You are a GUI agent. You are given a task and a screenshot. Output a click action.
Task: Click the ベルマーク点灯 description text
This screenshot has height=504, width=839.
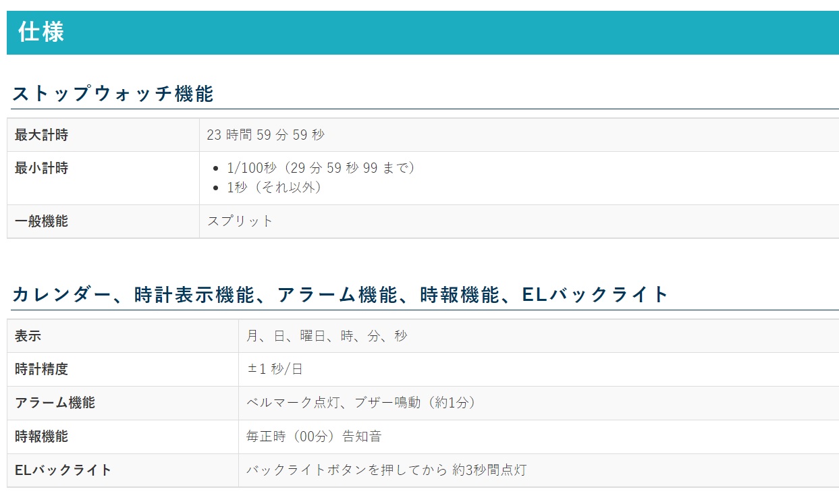click(361, 403)
